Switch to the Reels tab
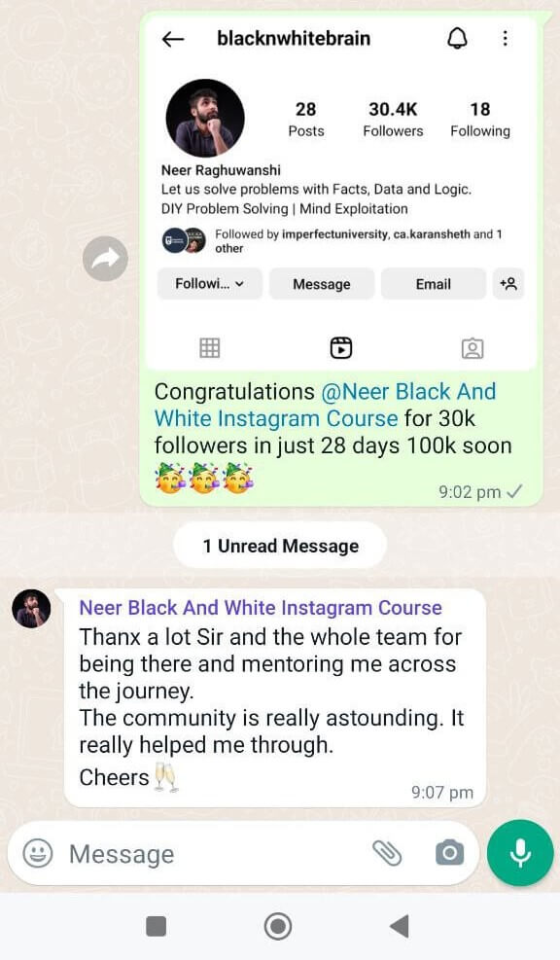560x960 pixels. [x=341, y=348]
